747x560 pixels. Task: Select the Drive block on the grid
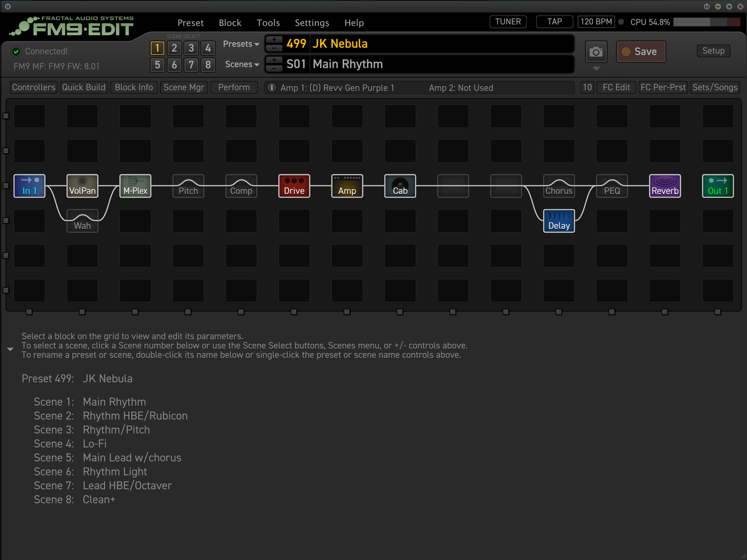point(294,186)
